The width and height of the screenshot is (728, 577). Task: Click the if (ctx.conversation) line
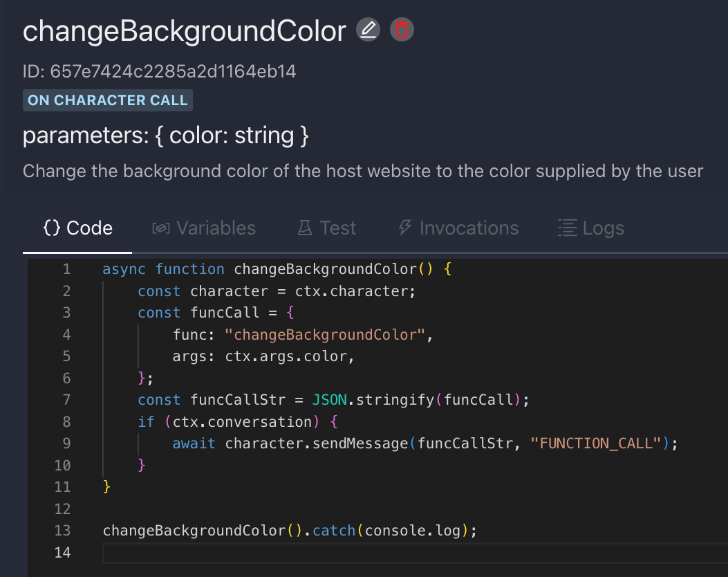click(238, 422)
